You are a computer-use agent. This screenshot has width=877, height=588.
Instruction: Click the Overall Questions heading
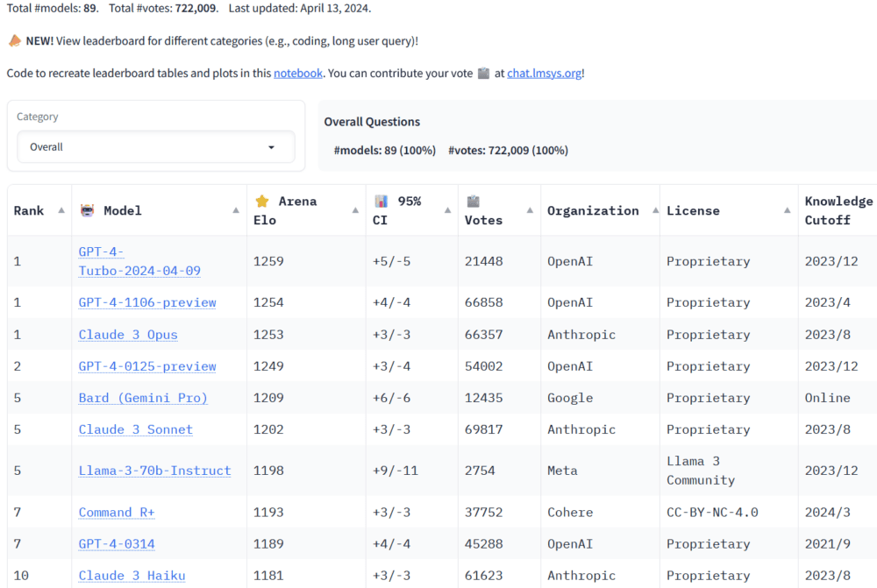(x=372, y=122)
